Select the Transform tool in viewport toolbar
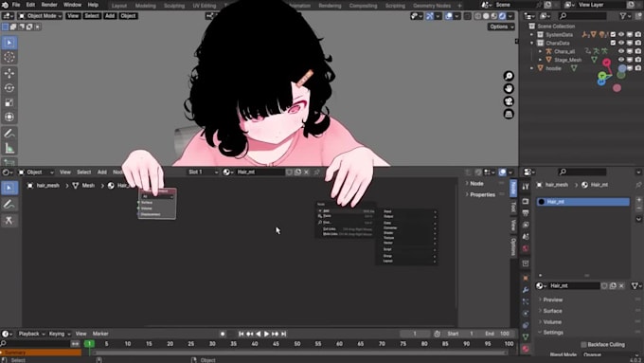Viewport: 644px width, 363px height. [9, 118]
